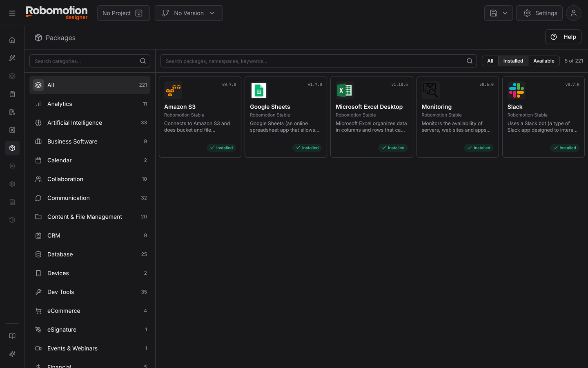
Task: Switch to the Available filter tab
Action: point(544,61)
